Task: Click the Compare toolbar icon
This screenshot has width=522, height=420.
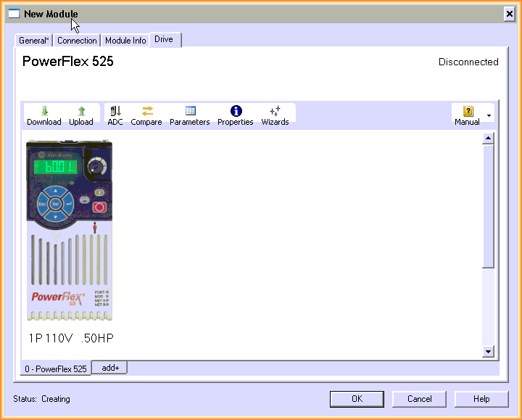Action: point(146,112)
